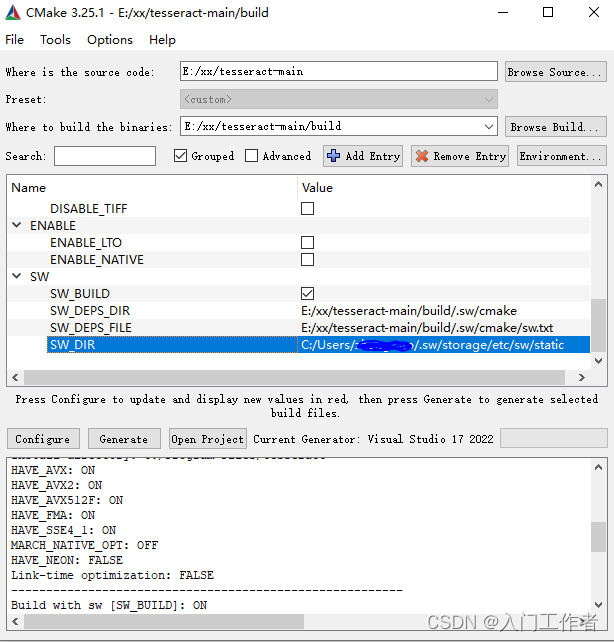Viewport: 614px width, 642px height.
Task: Click output log scroll up arrow
Action: coord(598,467)
